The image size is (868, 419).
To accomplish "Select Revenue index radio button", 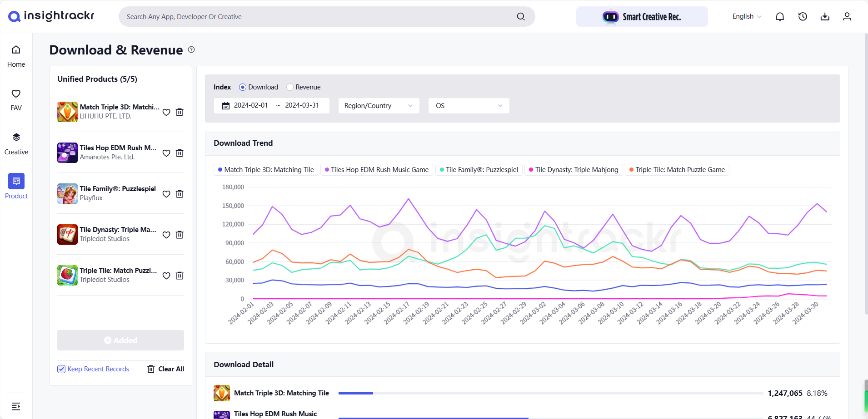I will click(x=290, y=87).
